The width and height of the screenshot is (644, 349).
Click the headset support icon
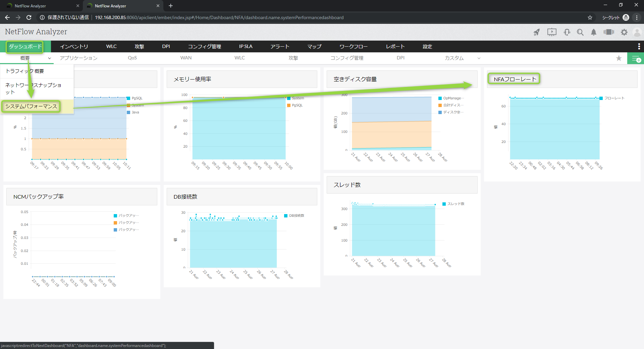click(567, 32)
